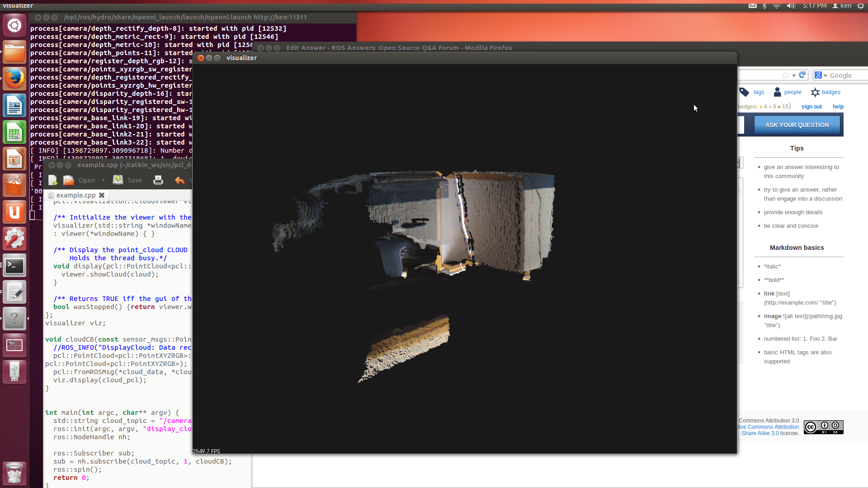Reload the page in Firefox
The image size is (868, 488).
pyautogui.click(x=802, y=75)
